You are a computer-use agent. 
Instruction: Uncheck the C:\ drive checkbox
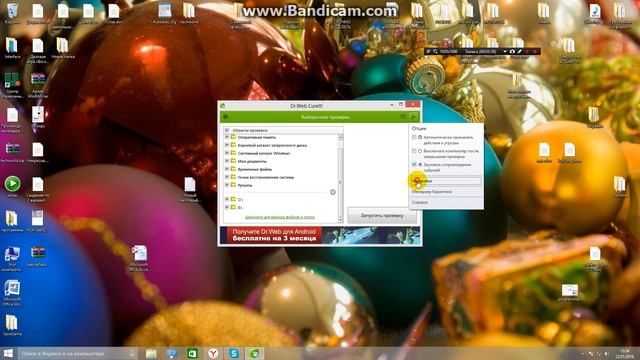click(x=227, y=199)
